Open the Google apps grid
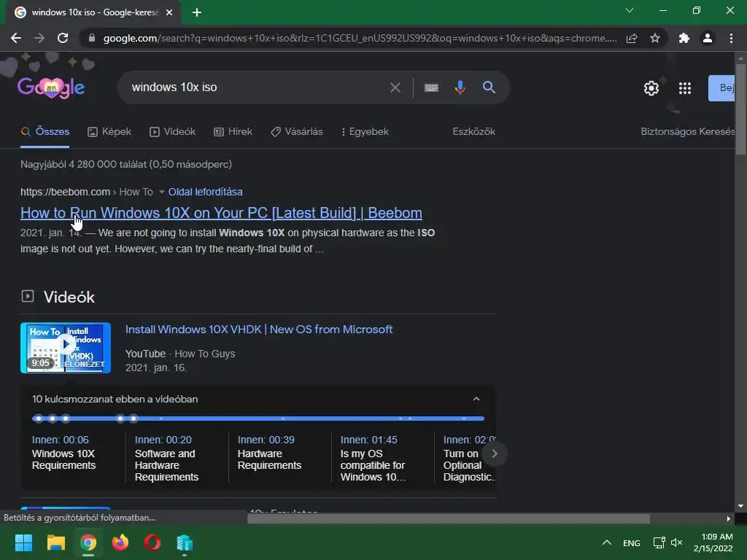The image size is (747, 560). (684, 88)
